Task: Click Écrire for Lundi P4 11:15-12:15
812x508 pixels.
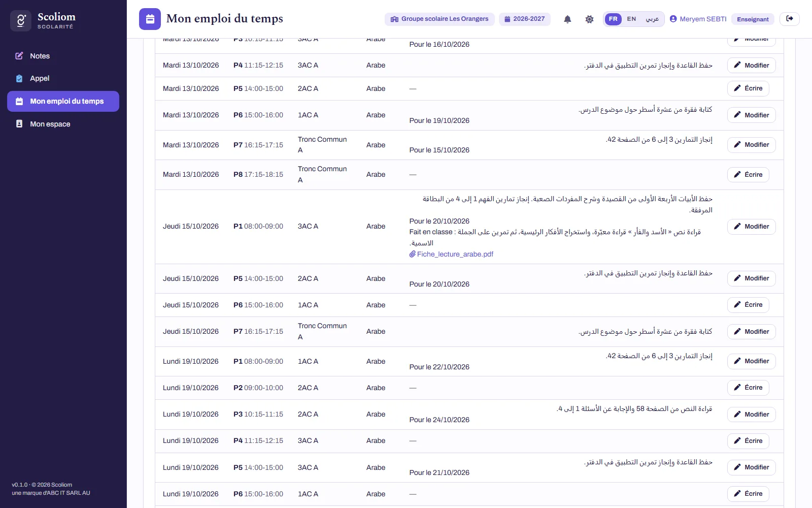Action: [x=748, y=441]
